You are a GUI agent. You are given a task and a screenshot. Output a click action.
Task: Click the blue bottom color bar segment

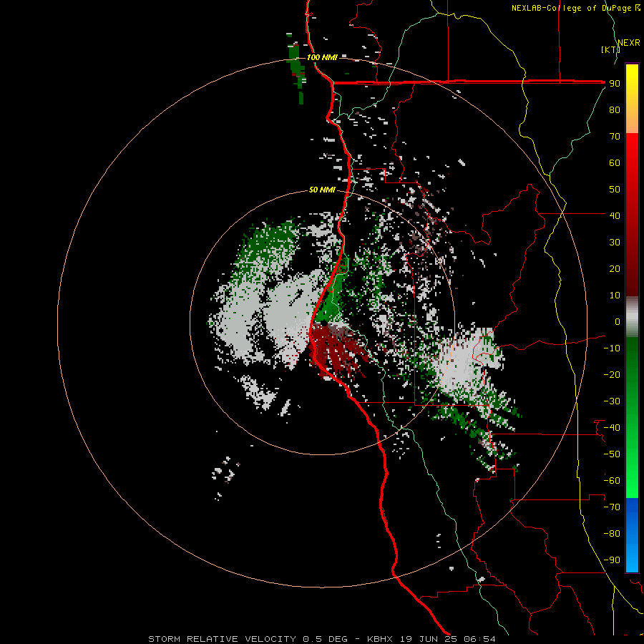(x=632, y=535)
